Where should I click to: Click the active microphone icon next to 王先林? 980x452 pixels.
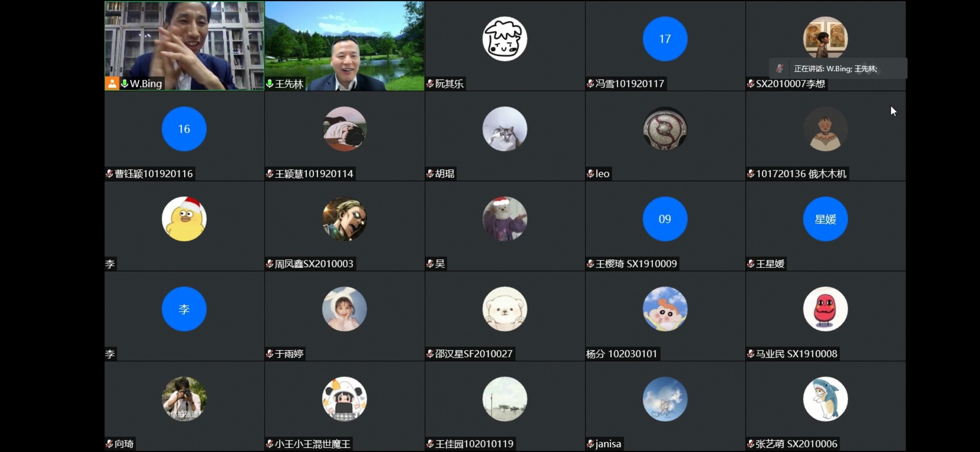[270, 84]
